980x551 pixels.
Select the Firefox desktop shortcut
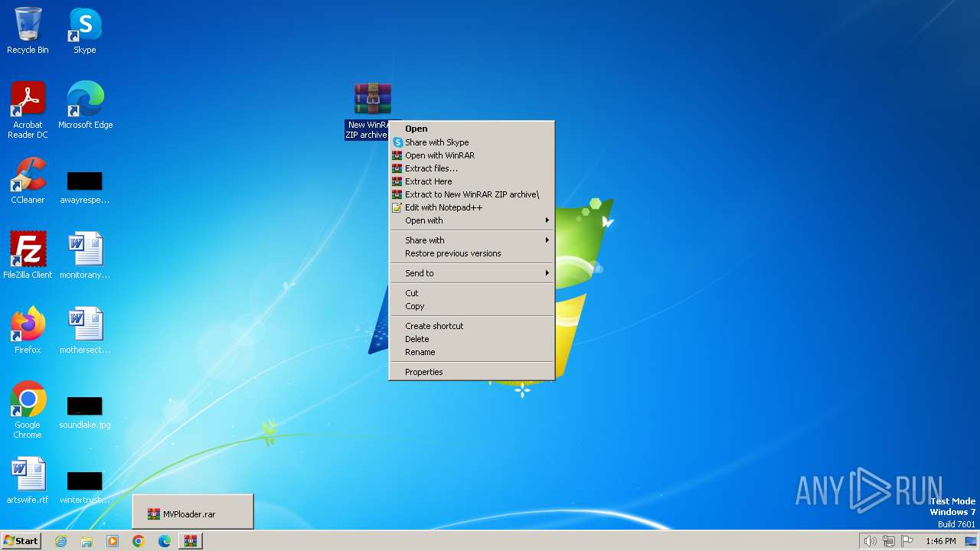coord(28,331)
